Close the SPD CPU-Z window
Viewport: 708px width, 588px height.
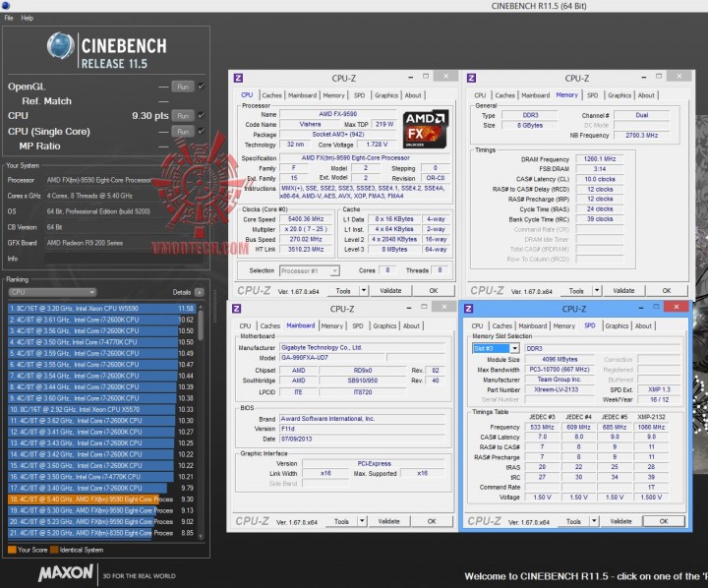click(x=676, y=307)
